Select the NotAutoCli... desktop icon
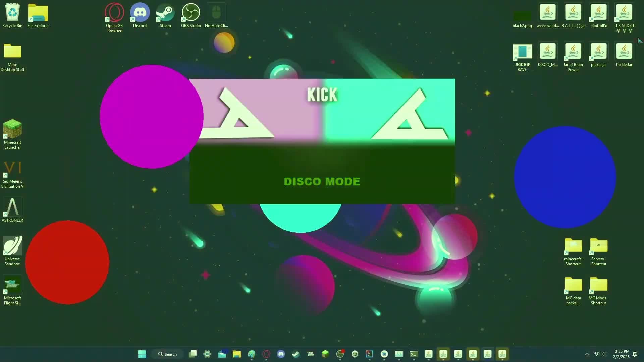Screen dimensions: 644x362 [216, 16]
